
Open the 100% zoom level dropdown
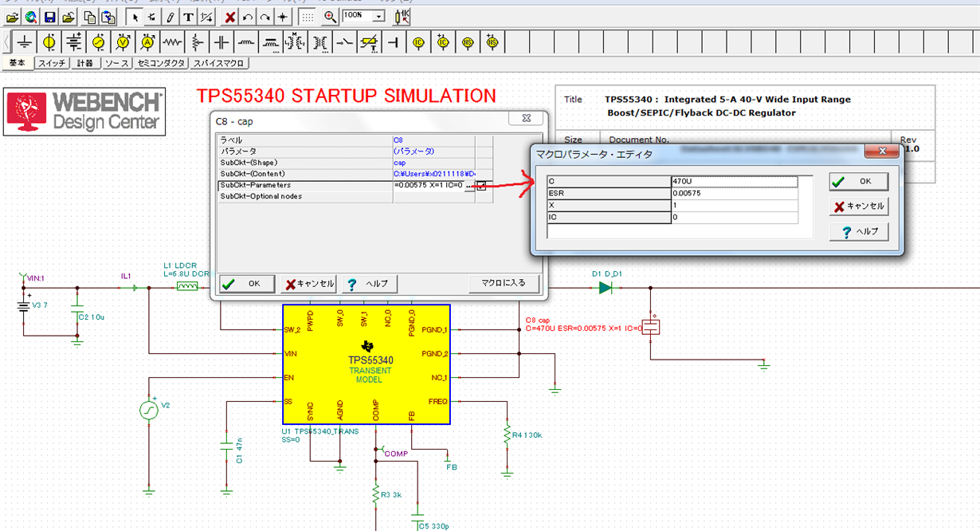(378, 16)
